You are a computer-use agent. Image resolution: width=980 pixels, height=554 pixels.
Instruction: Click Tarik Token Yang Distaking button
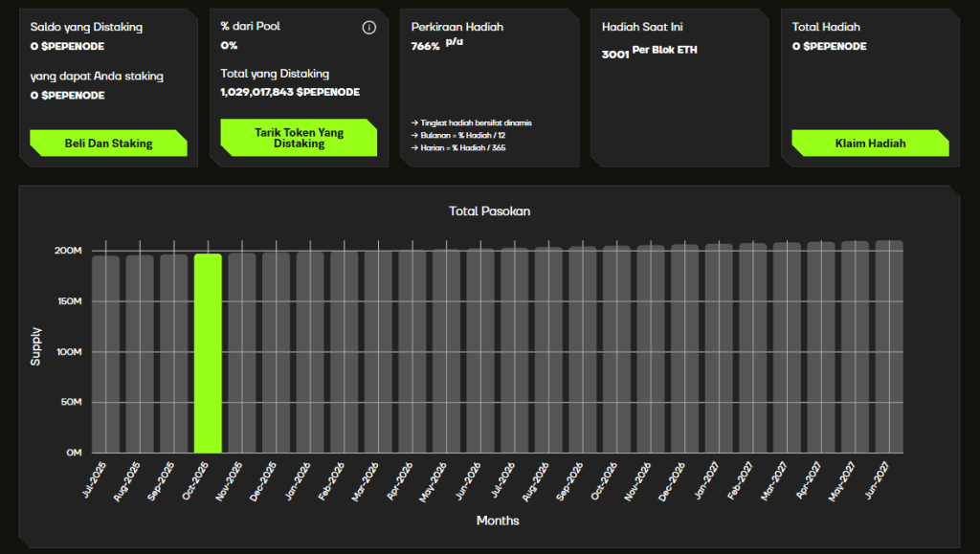click(299, 138)
